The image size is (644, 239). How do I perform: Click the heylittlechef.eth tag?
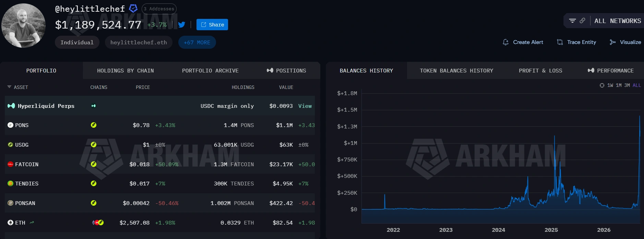(x=139, y=42)
